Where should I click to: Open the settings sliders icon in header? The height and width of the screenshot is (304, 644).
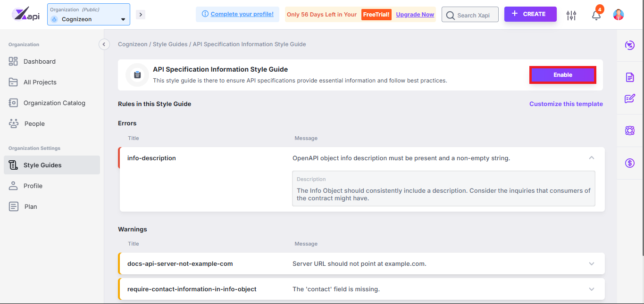(571, 15)
